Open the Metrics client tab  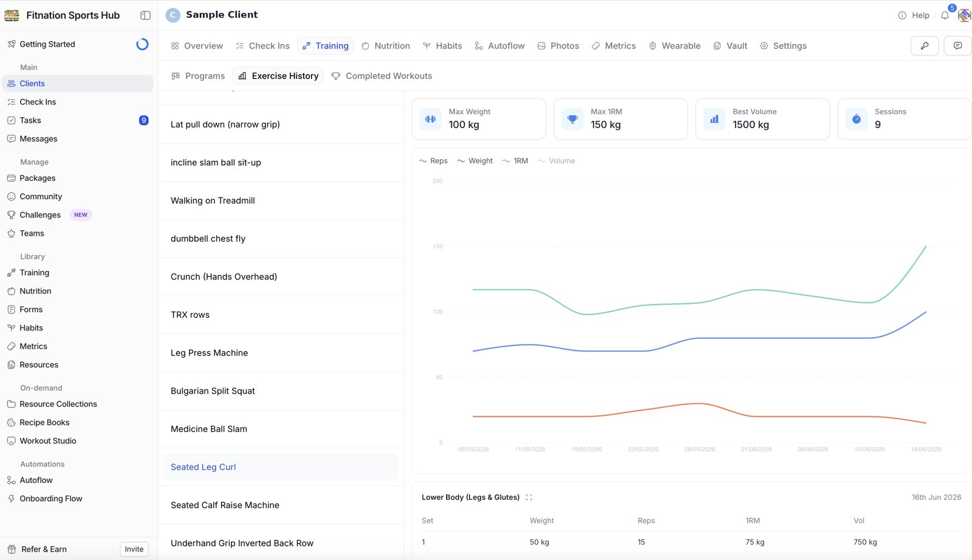(614, 46)
